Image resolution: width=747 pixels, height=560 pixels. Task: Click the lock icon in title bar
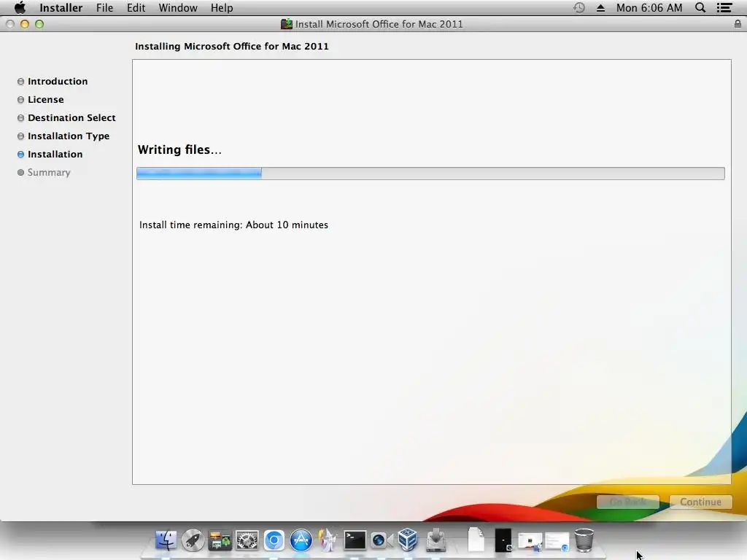(738, 24)
